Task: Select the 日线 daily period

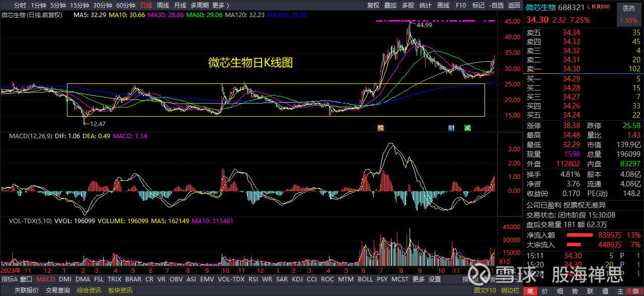Action: (146, 6)
